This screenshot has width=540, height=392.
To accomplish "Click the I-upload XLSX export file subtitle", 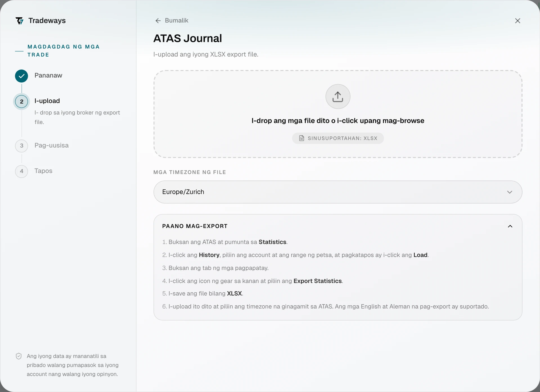I will click(x=206, y=54).
